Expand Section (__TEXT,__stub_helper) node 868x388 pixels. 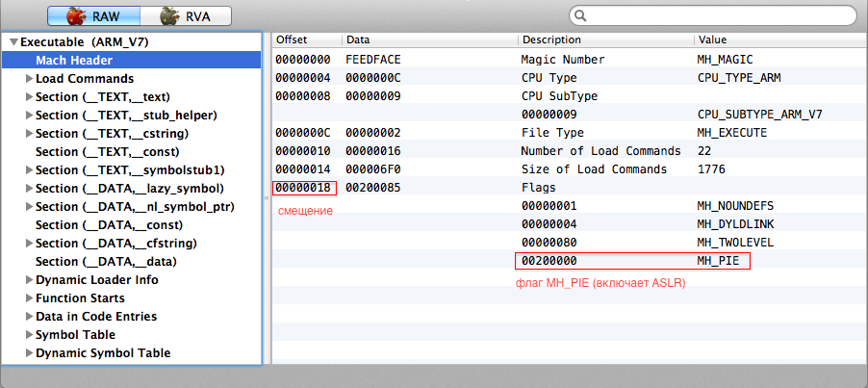point(29,116)
